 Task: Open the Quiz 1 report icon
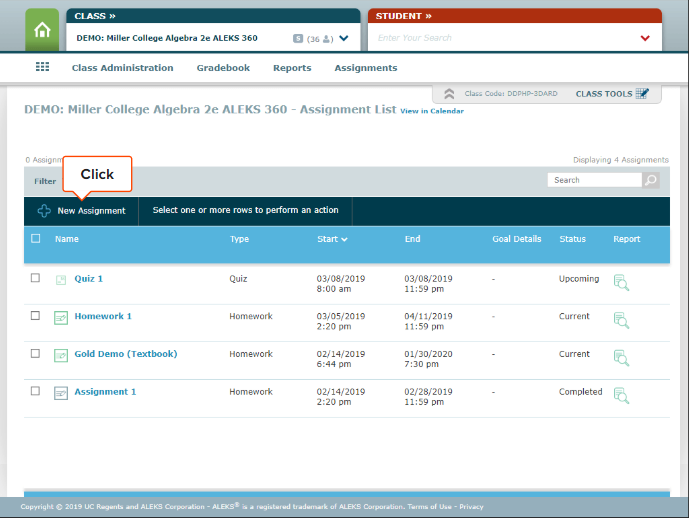[x=621, y=283]
